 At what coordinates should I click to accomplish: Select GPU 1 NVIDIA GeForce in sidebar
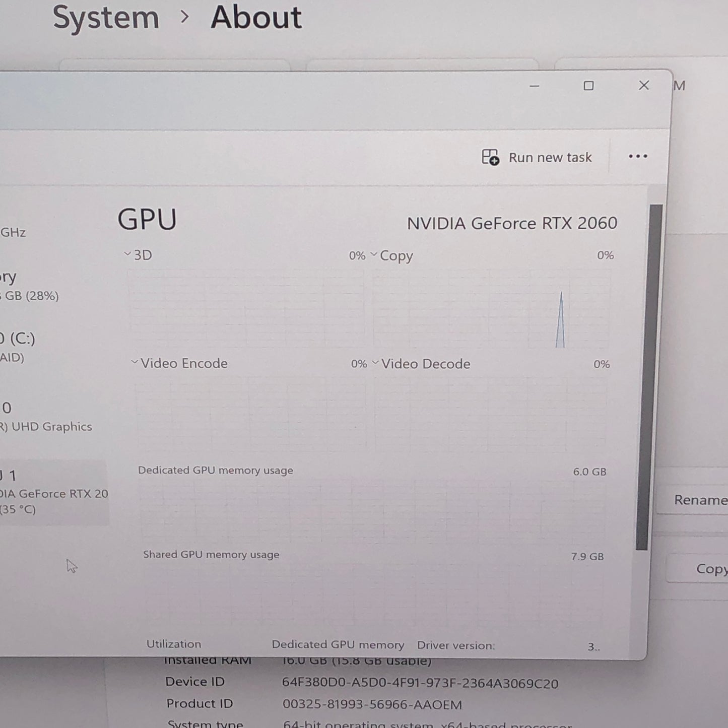[54, 492]
